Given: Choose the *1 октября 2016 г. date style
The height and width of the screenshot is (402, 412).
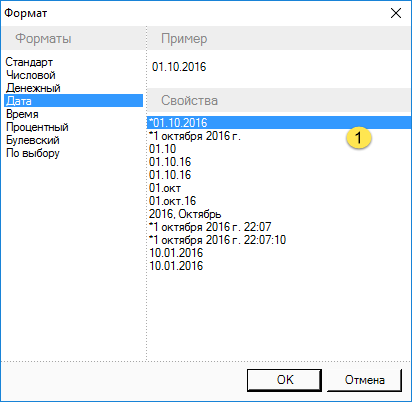Looking at the screenshot, I should (x=195, y=136).
